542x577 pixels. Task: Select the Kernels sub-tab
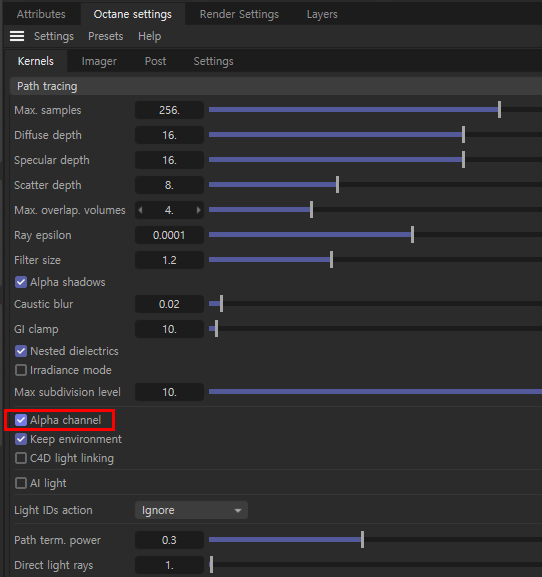pyautogui.click(x=36, y=61)
